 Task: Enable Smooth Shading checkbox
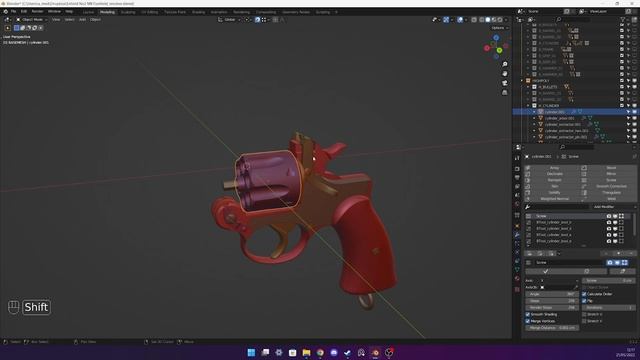pos(528,314)
